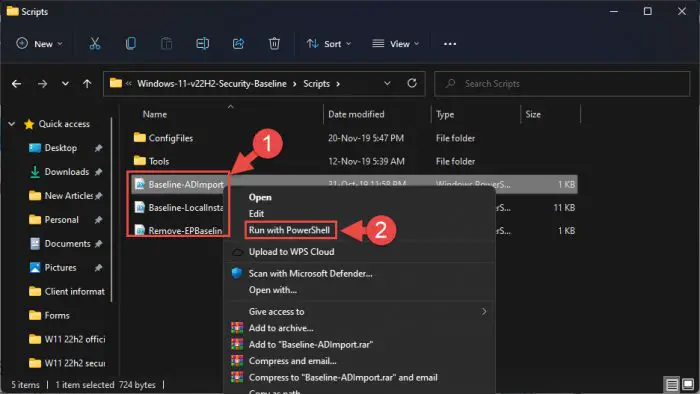Go up one folder level arrow

click(x=87, y=83)
